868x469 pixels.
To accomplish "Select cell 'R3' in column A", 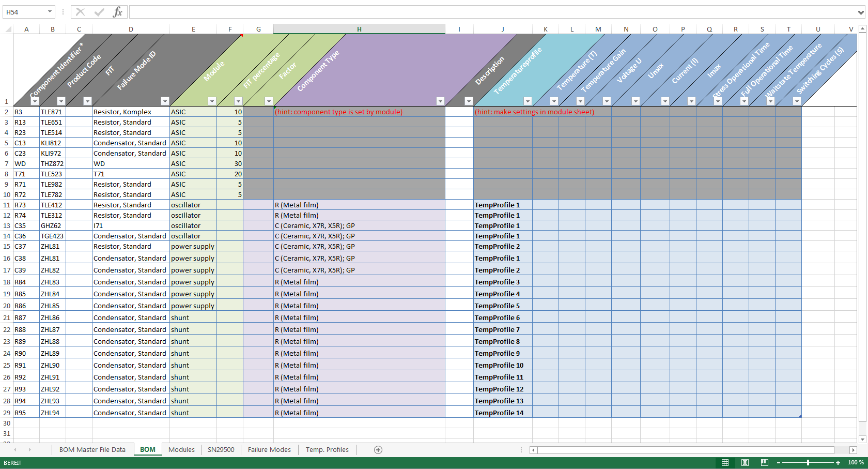I will (26, 112).
